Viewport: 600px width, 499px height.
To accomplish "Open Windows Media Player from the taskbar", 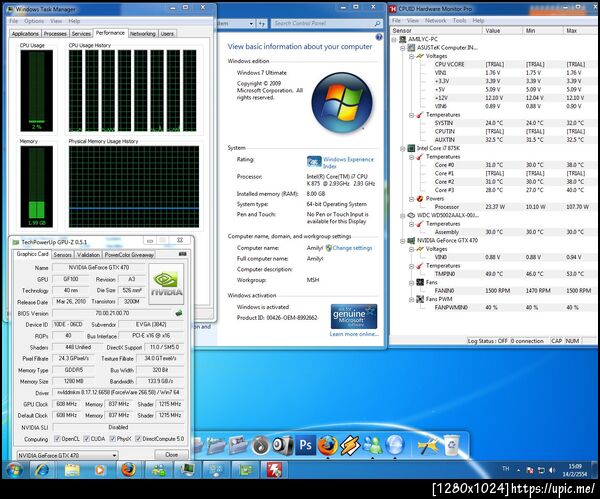I will [x=99, y=470].
